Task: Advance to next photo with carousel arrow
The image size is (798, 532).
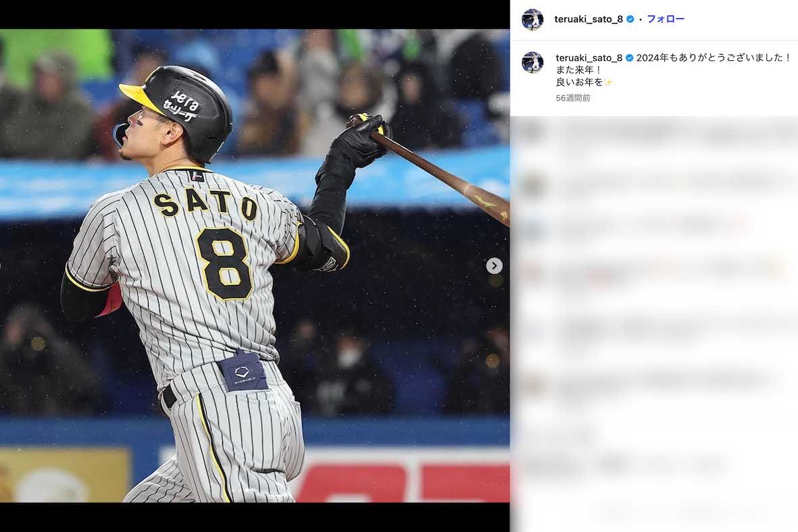Action: pyautogui.click(x=494, y=265)
